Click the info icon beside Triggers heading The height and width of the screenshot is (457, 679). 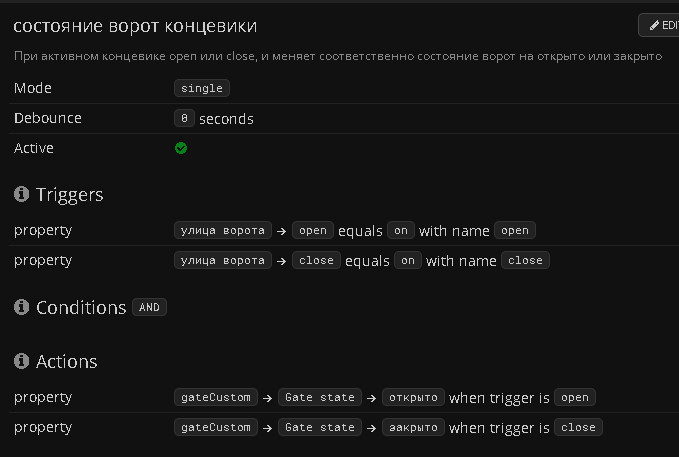[21, 194]
